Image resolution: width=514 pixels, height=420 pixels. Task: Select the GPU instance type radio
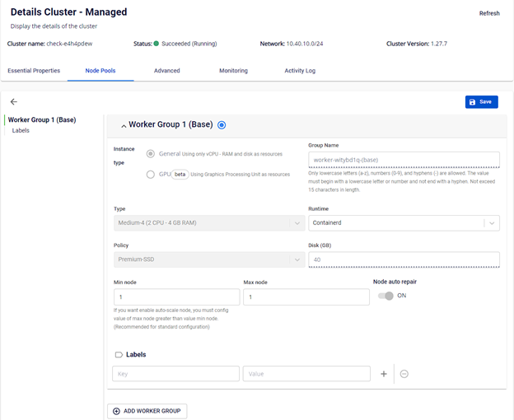[150, 174]
